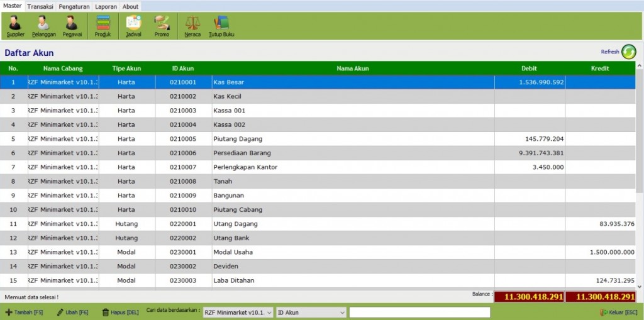The width and height of the screenshot is (644, 320).
Task: Switch to the Transaksi tab
Action: tap(40, 6)
